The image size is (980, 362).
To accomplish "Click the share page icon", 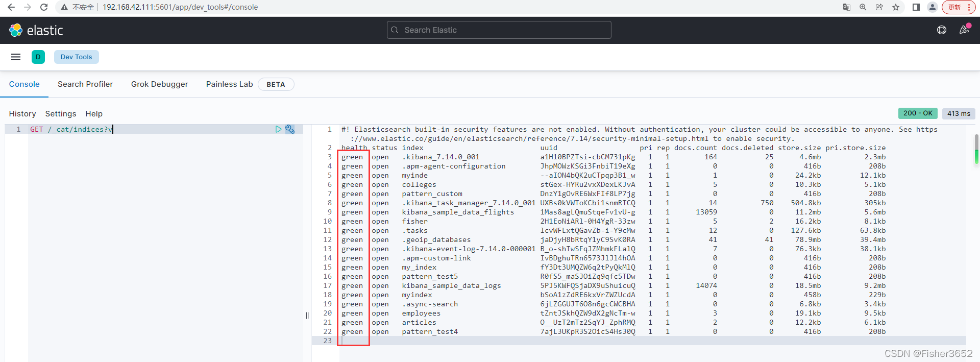I will click(x=879, y=7).
